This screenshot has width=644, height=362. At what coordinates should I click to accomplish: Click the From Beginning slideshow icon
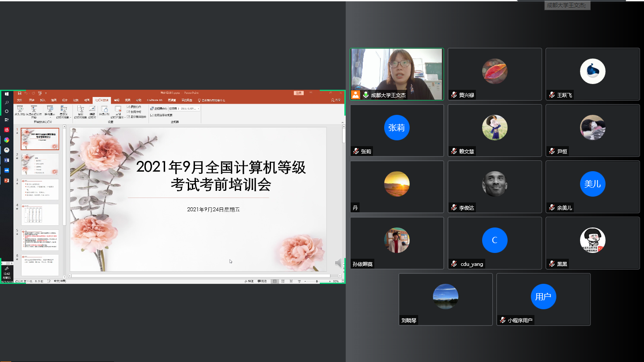(20, 109)
